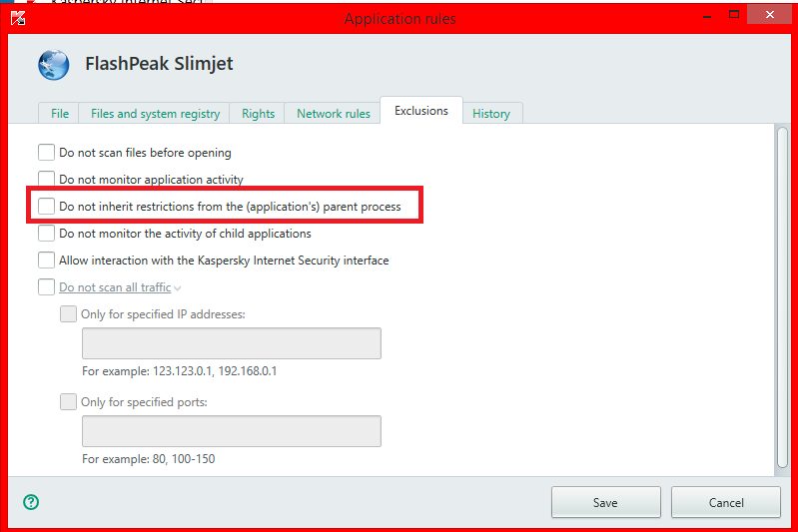This screenshot has width=798, height=532.
Task: Click the 'For example: 80, 100-150' hint
Action: [149, 459]
